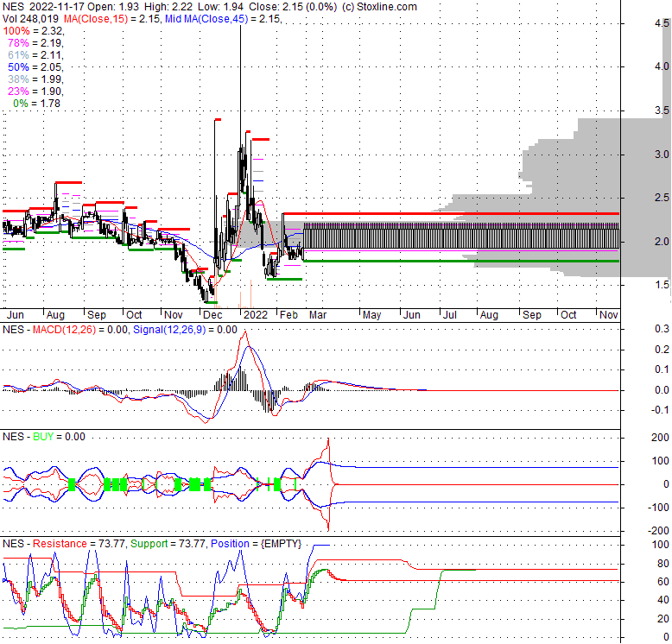
Task: Click the 'Position' label in bottom panel
Action: pyautogui.click(x=230, y=543)
